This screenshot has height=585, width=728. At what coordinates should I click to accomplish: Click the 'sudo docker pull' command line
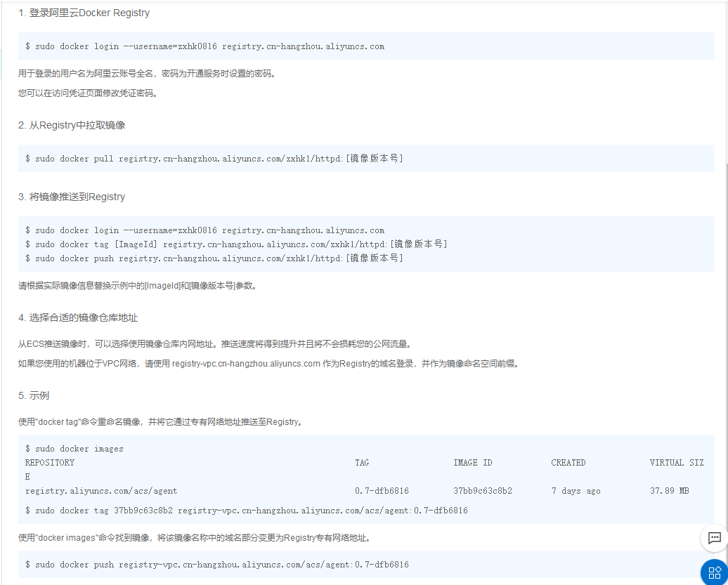pos(214,159)
